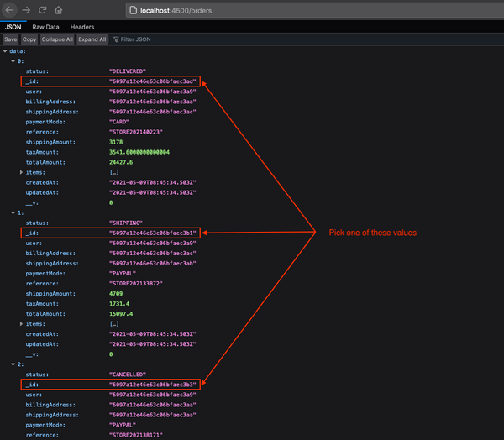Click the Copy button
The height and width of the screenshot is (440, 504).
[29, 39]
